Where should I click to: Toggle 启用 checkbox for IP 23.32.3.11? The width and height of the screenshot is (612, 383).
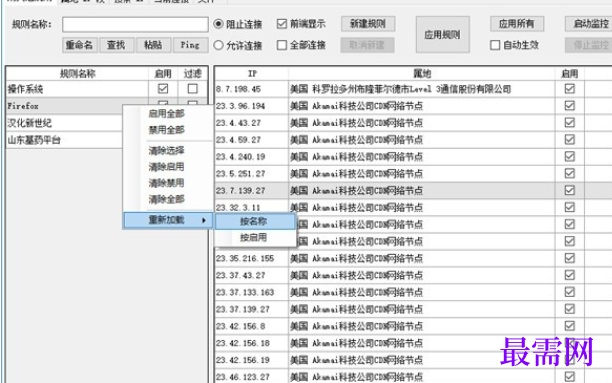click(x=569, y=207)
